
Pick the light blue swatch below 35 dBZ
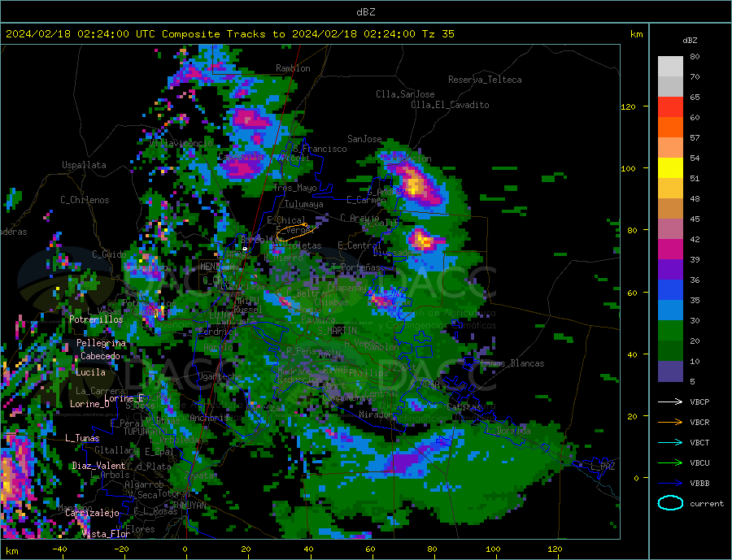pos(670,310)
